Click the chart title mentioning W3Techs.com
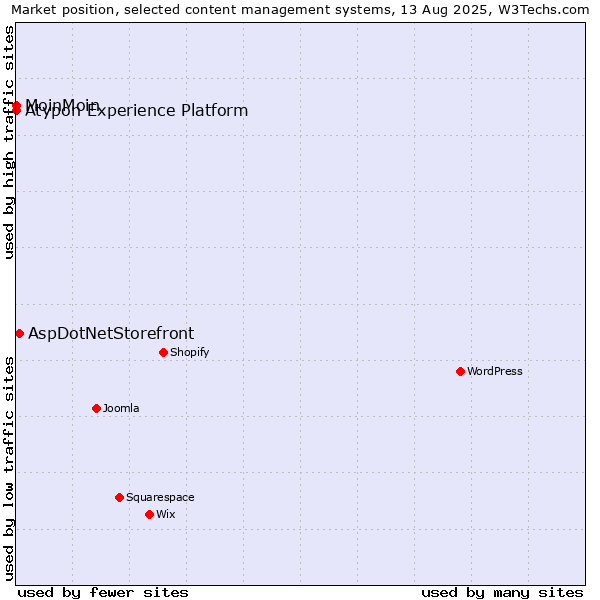Viewport: 600px width, 600px height. point(300,9)
